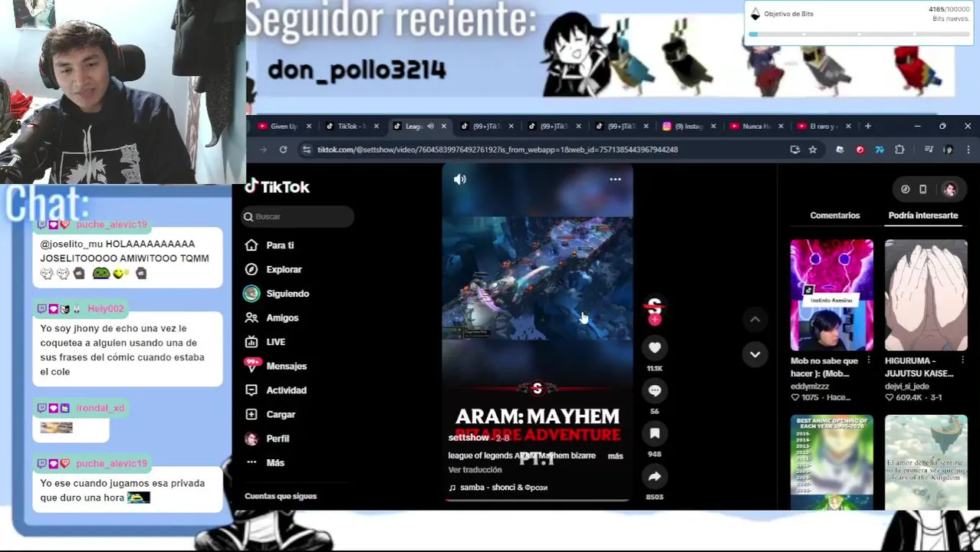Image resolution: width=980 pixels, height=552 pixels.
Task: Switch to the El raro y YouTube tab
Action: pos(818,127)
